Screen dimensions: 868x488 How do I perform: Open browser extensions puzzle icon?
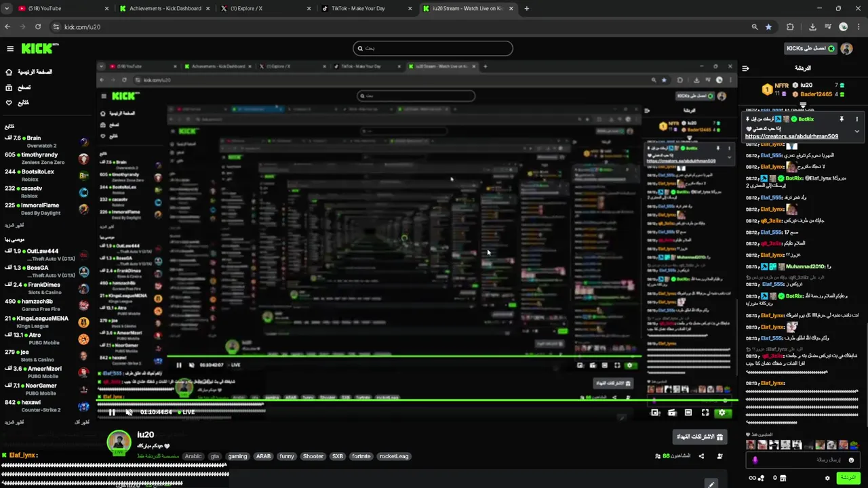click(x=790, y=26)
